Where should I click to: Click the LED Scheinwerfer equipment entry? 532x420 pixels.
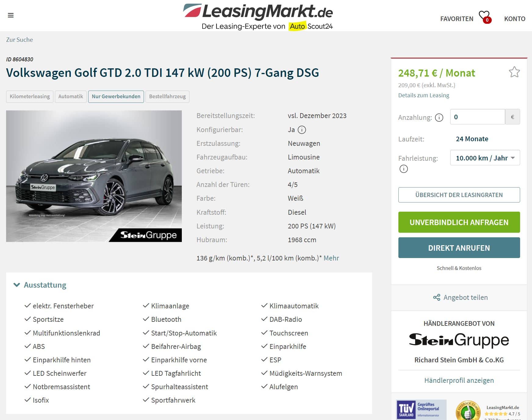[59, 373]
